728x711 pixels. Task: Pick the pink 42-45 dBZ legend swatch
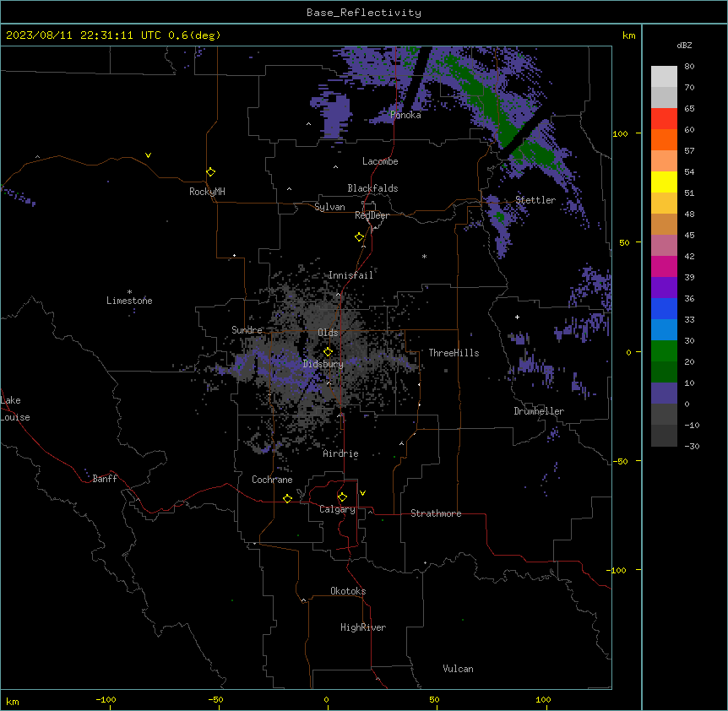tap(664, 246)
